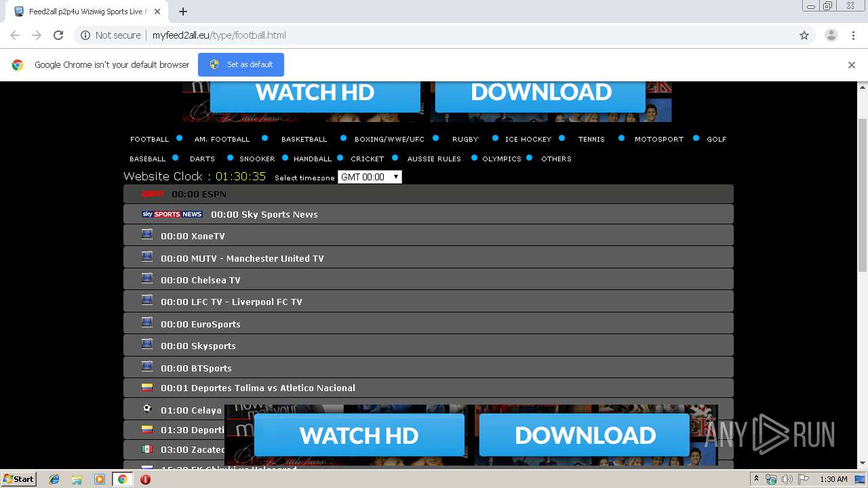Open the DARTS category
The height and width of the screenshot is (488, 868).
click(x=202, y=159)
